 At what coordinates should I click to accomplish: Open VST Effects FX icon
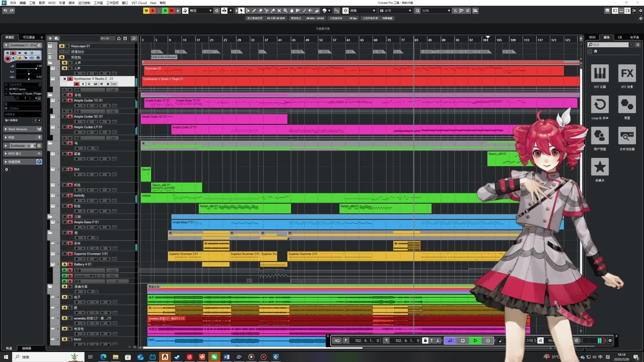click(627, 73)
